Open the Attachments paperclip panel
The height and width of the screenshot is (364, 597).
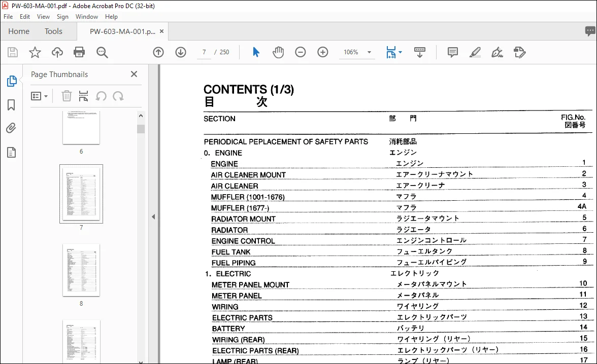pyautogui.click(x=11, y=128)
